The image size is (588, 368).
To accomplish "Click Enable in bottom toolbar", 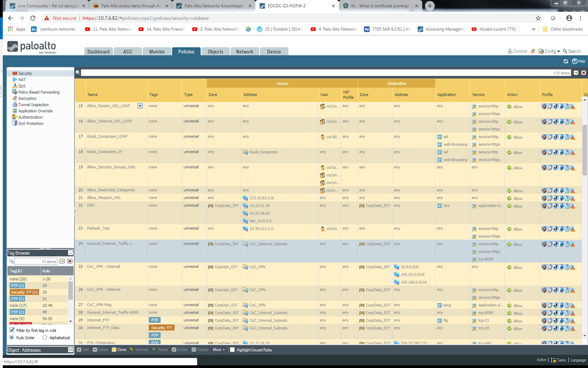I will click(x=180, y=350).
